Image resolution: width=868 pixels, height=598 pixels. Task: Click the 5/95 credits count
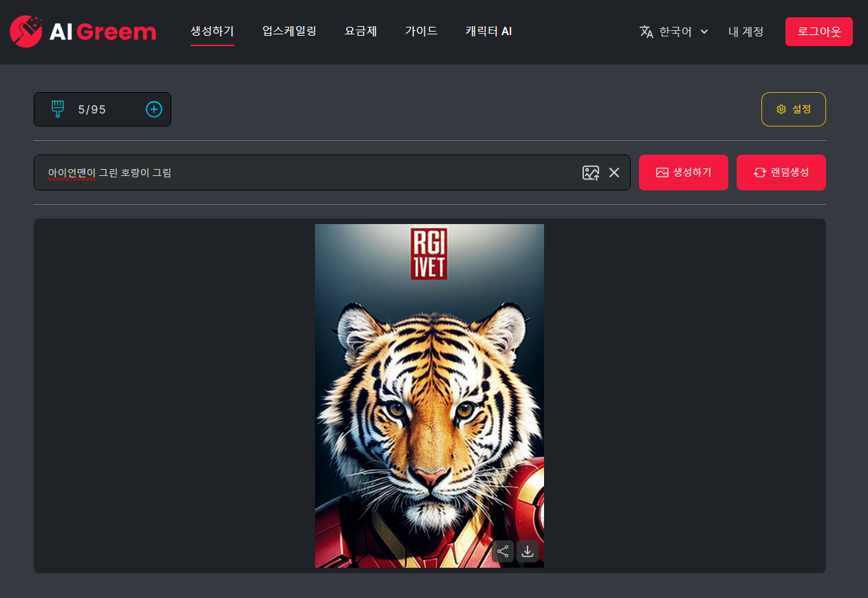click(x=92, y=109)
